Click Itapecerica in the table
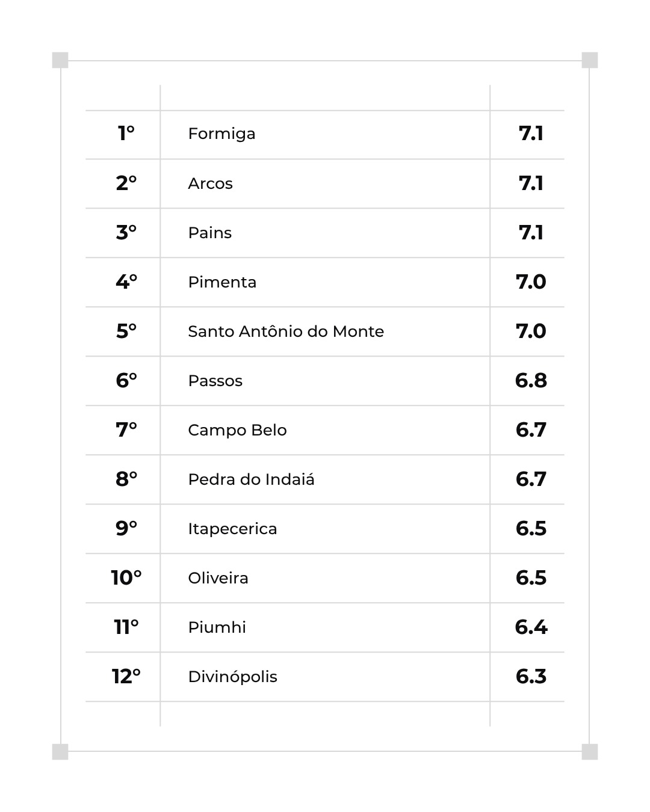 click(x=232, y=529)
